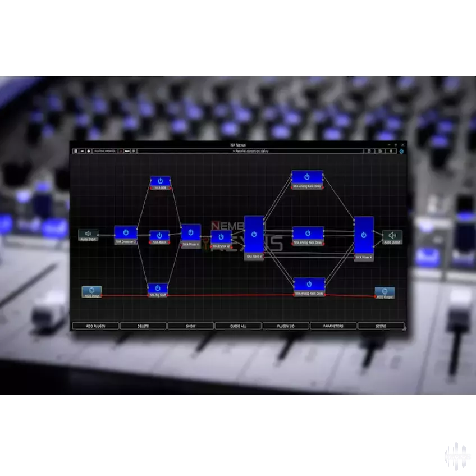Click the list icon left of preset name
This screenshot has height=476, width=476.
134,151
